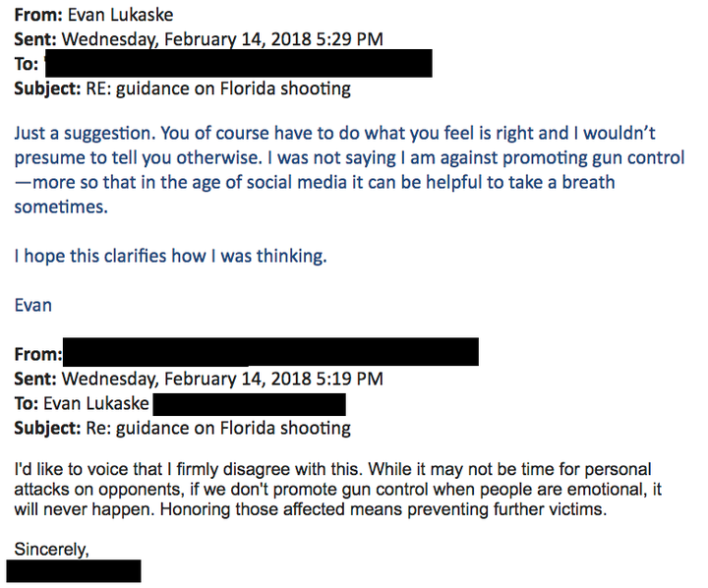Click the redacted To recipient black bar
Viewport: 708px width, 588px height.
tap(238, 63)
